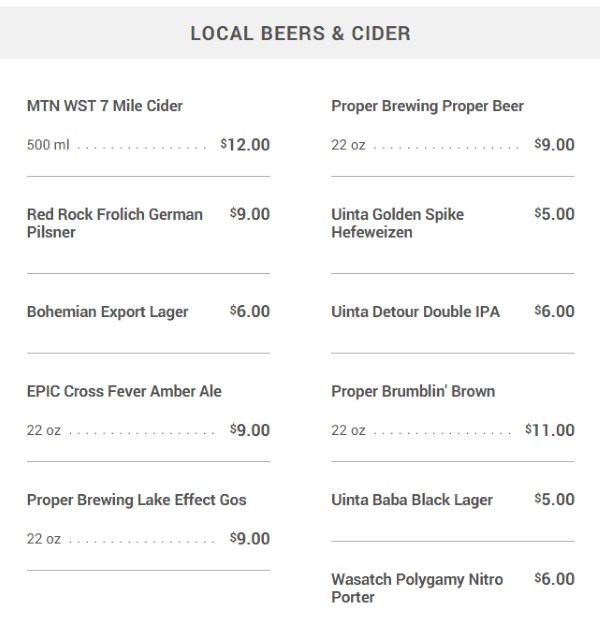The height and width of the screenshot is (627, 600).
Task: Open Red Rock Frolich German Pilsner item
Action: point(115,223)
